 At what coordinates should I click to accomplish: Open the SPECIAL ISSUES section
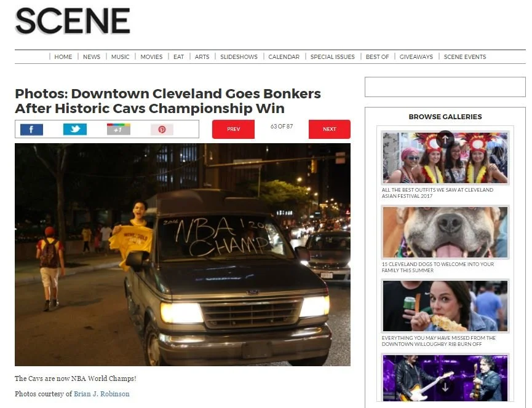tap(333, 57)
